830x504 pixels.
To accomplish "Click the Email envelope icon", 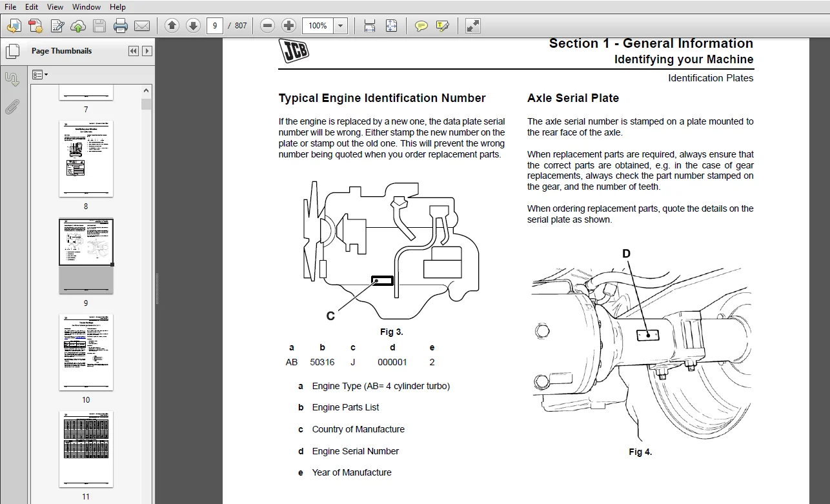I will click(142, 26).
